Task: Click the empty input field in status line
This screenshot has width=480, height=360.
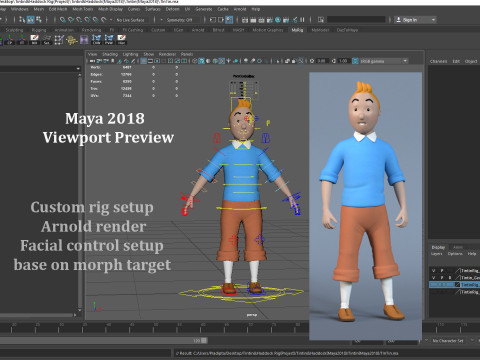Action: (356, 20)
